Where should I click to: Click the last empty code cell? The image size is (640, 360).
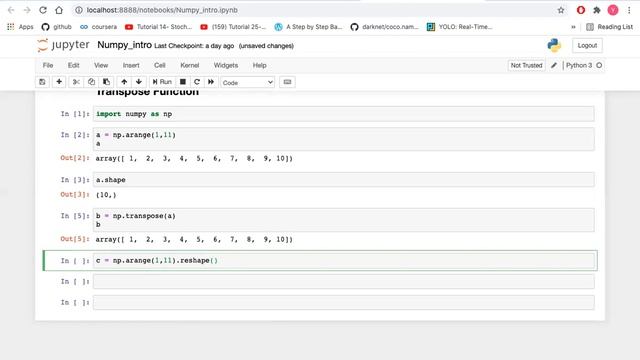344,302
